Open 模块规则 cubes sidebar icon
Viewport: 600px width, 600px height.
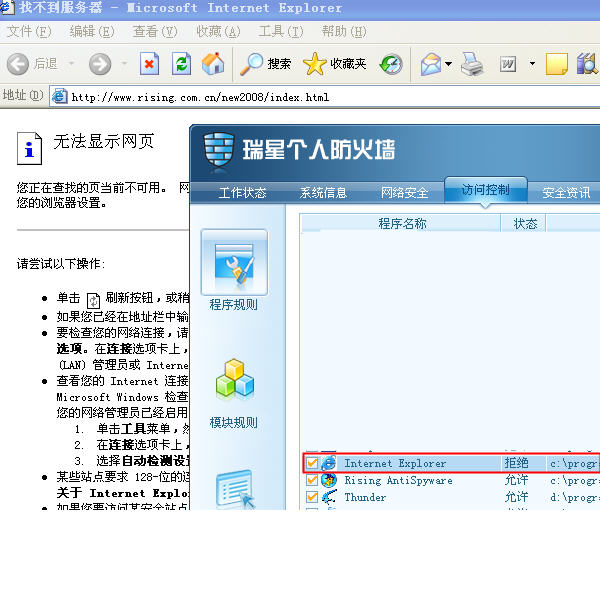(x=235, y=378)
